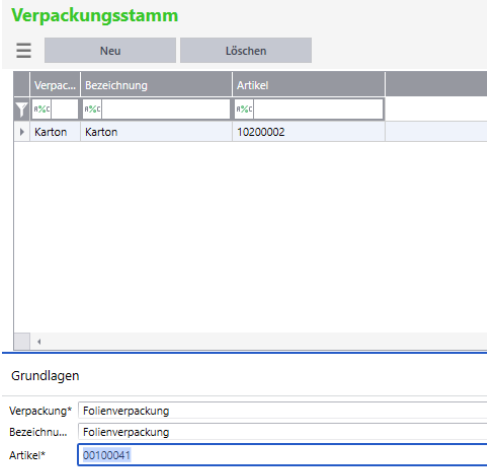Sort by Artikel column header
The image size is (487, 473).
pyautogui.click(x=309, y=85)
